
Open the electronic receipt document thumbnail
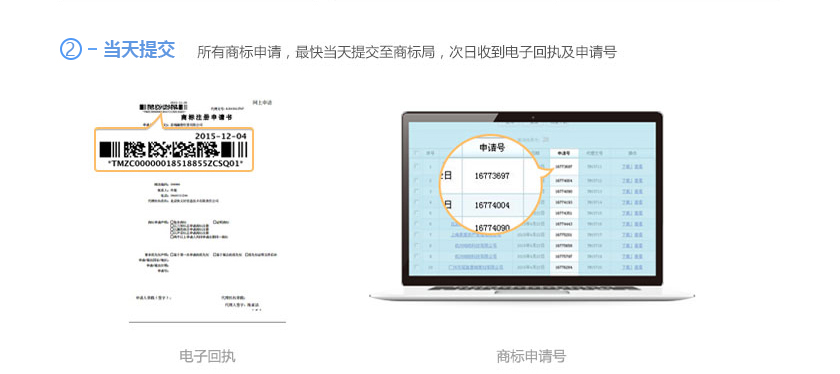tap(207, 211)
